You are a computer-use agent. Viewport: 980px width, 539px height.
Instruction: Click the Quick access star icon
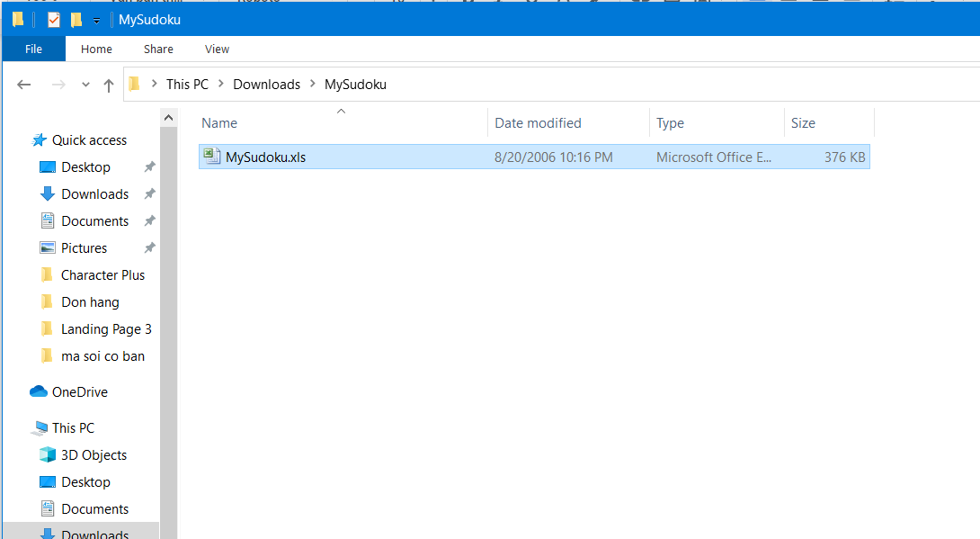tap(38, 139)
